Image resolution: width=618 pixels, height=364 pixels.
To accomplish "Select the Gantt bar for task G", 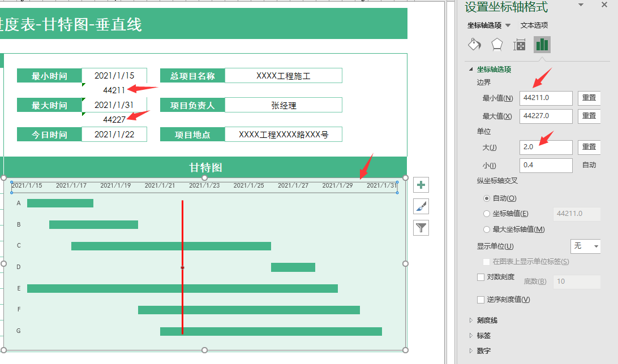I will point(271,331).
